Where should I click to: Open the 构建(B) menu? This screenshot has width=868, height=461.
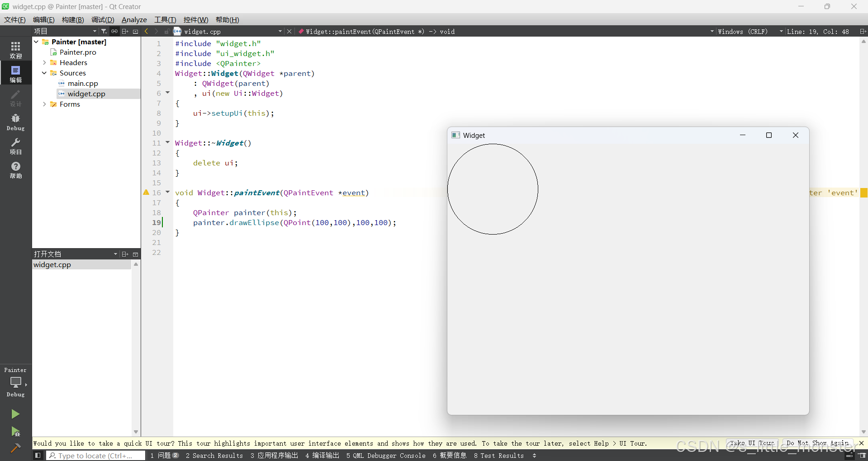(73, 19)
